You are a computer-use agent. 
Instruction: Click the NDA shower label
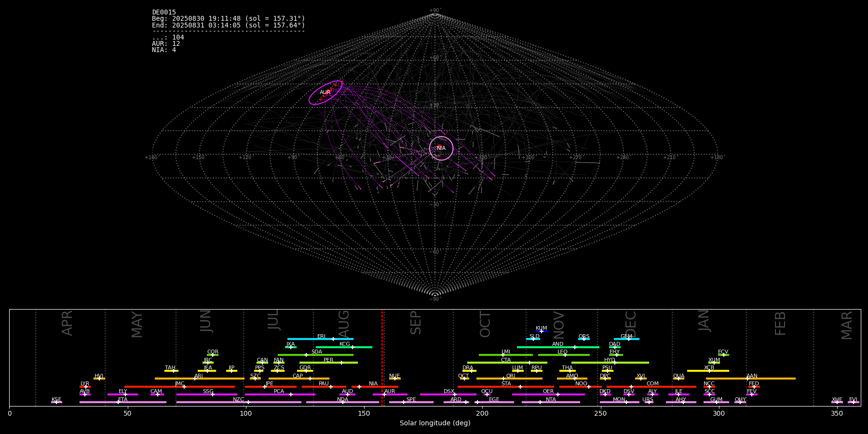click(342, 400)
